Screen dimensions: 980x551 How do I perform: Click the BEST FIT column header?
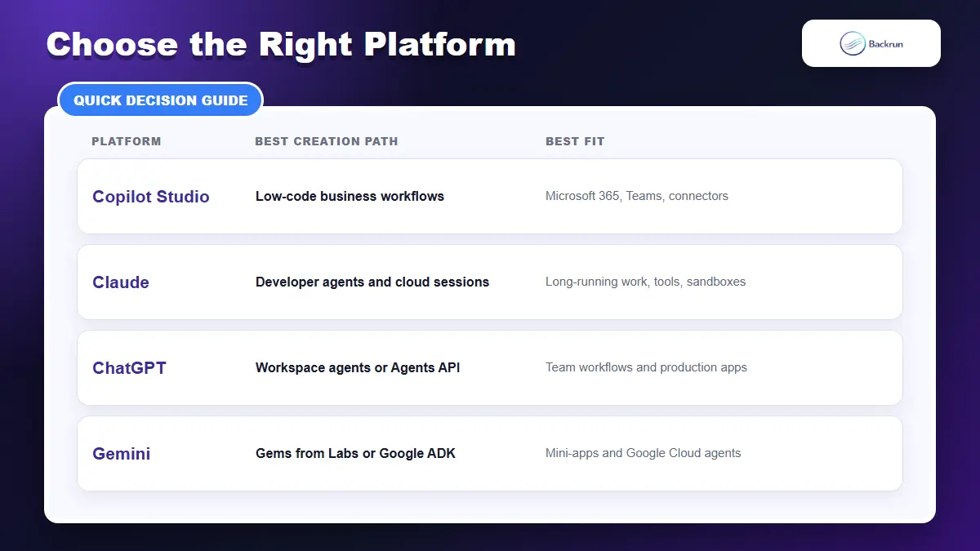point(575,141)
